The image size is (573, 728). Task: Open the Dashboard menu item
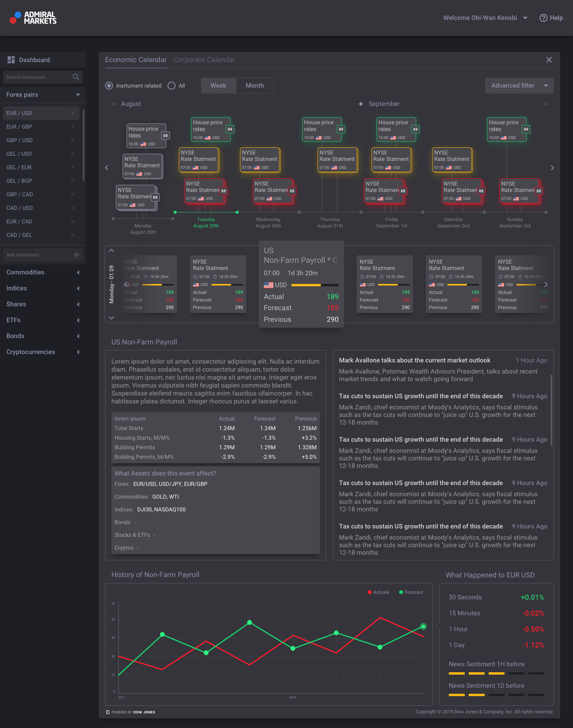click(x=43, y=60)
